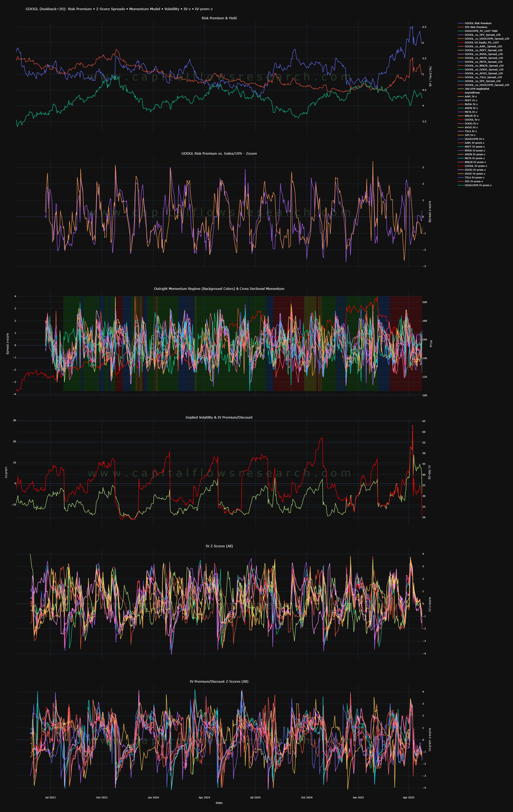Click the 'Jan 2024' x-axis tick label
The image size is (513, 812).
153,798
